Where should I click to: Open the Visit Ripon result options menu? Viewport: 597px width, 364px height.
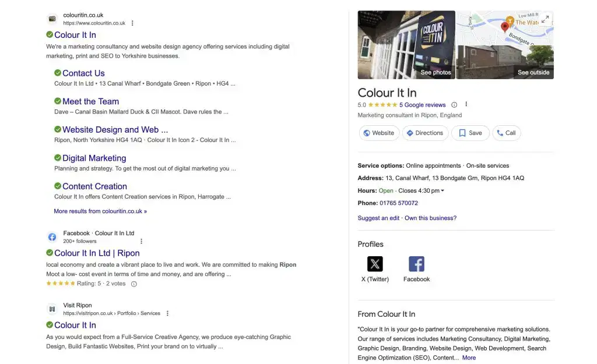tap(167, 313)
